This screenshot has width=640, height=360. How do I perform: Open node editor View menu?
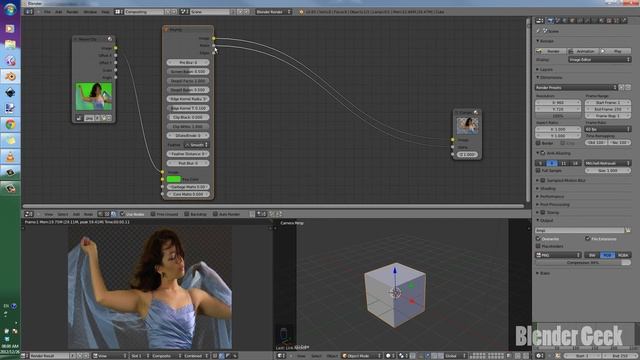49,214
